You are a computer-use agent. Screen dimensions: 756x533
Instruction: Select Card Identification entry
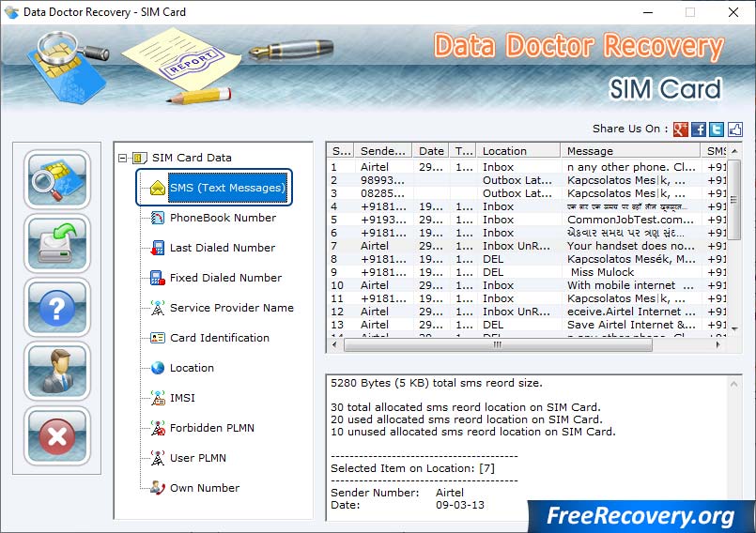(x=220, y=338)
